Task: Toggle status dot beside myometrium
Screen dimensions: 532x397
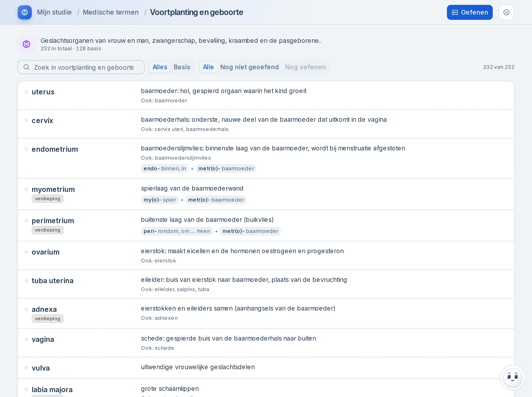Action: coord(26,189)
